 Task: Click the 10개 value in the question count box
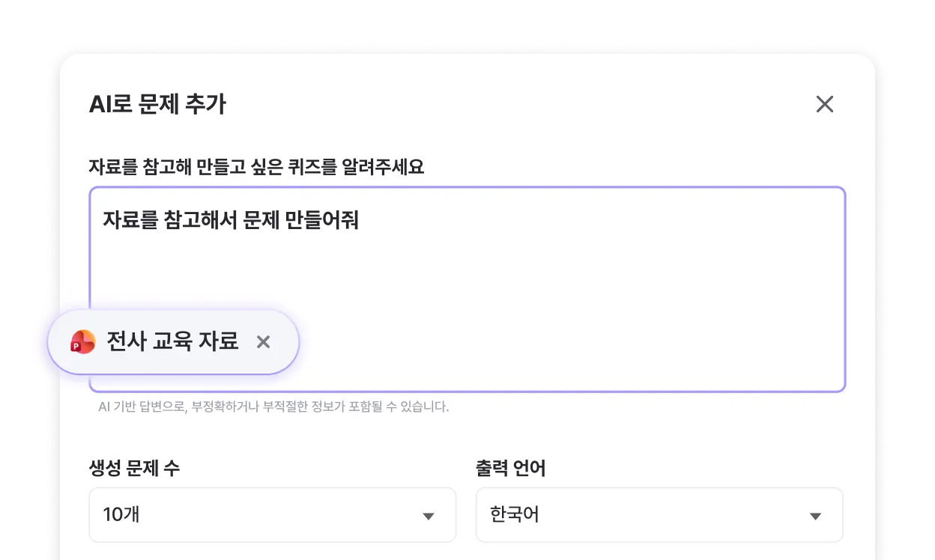click(x=121, y=515)
